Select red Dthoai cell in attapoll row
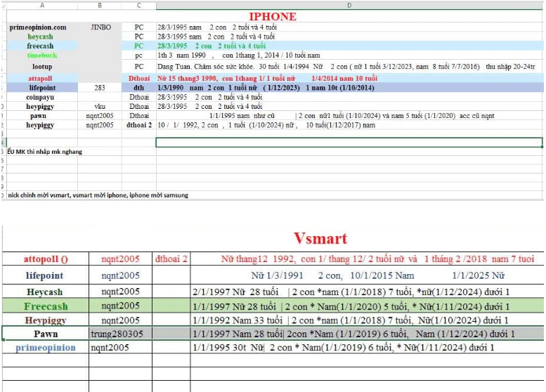 point(139,79)
